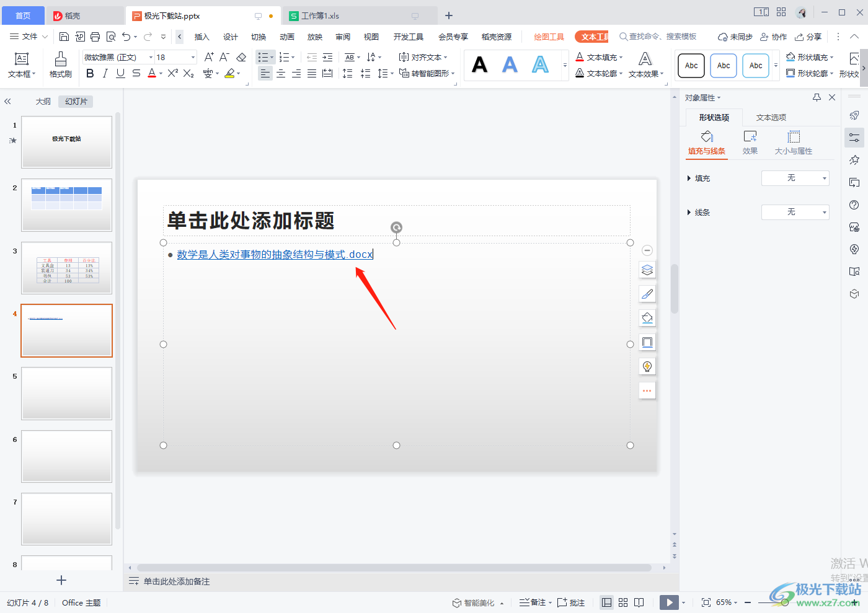Switch to Drawing Tools tab
Image resolution: width=868 pixels, height=613 pixels.
click(549, 37)
